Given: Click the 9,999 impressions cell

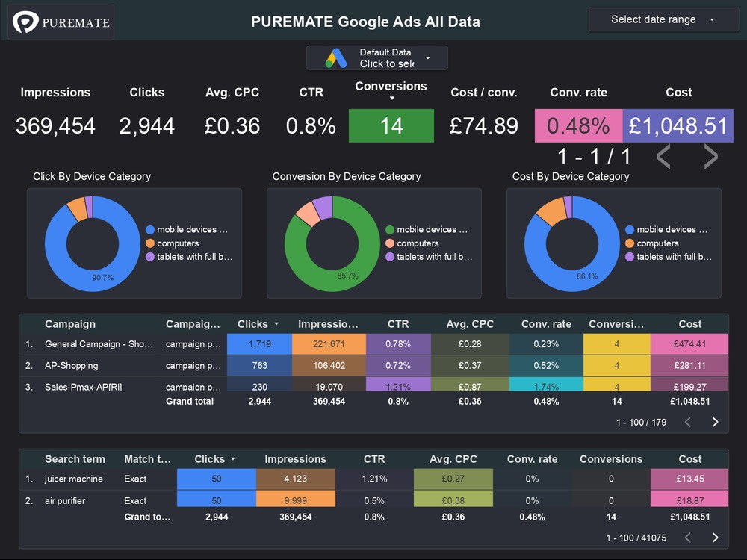Looking at the screenshot, I should pyautogui.click(x=295, y=500).
